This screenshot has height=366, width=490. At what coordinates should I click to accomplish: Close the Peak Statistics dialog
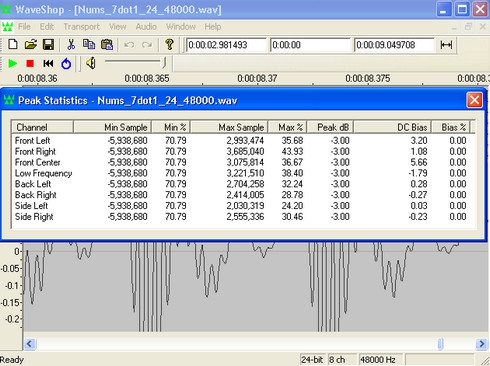[474, 100]
